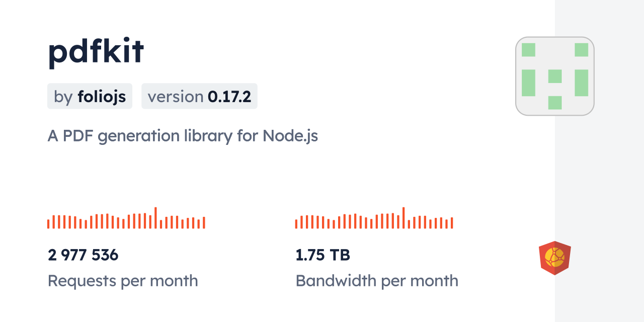
Task: Click the "Bandwidth per month" label
Action: (x=377, y=281)
